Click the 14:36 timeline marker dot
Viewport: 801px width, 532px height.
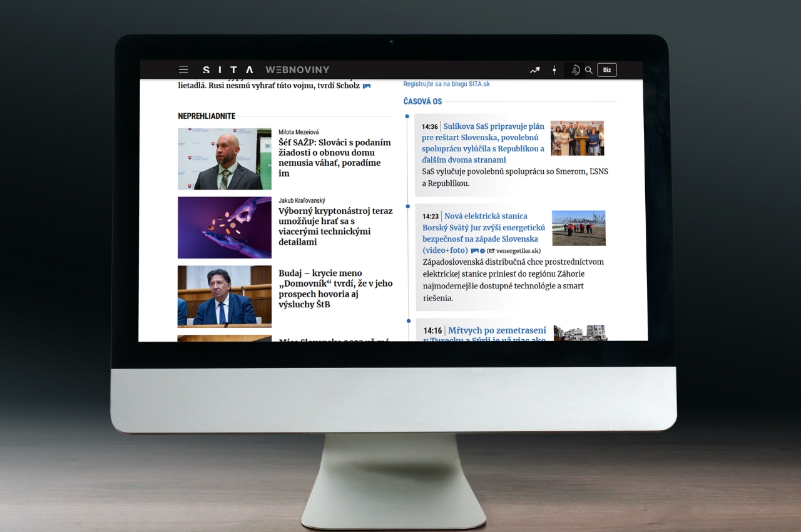click(x=407, y=116)
